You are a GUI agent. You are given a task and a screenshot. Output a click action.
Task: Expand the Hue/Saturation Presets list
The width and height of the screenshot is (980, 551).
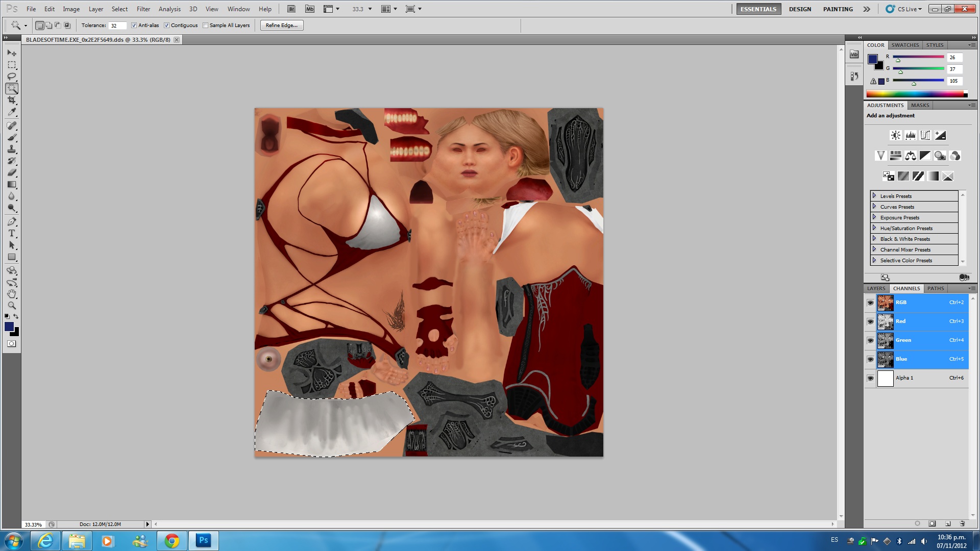(874, 228)
